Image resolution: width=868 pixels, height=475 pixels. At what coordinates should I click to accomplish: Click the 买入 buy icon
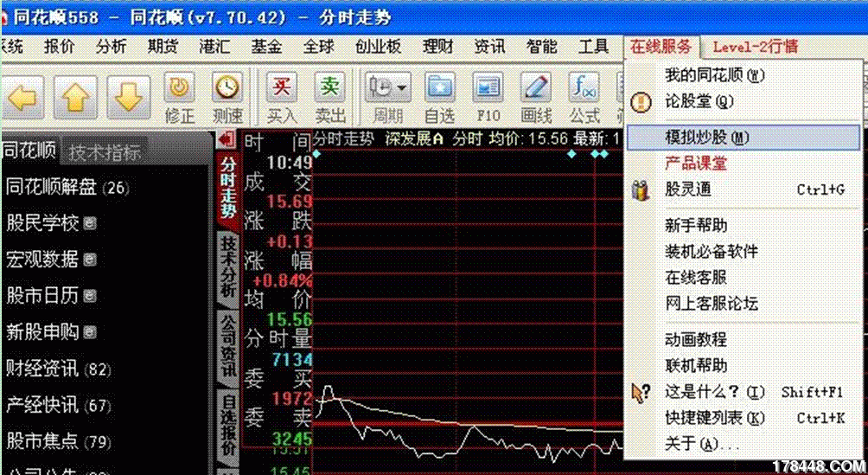[283, 87]
